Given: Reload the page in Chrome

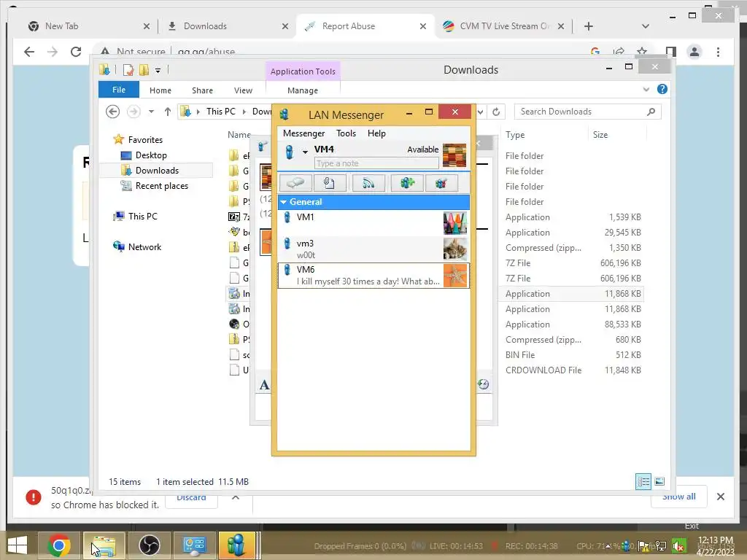Looking at the screenshot, I should click(x=76, y=52).
